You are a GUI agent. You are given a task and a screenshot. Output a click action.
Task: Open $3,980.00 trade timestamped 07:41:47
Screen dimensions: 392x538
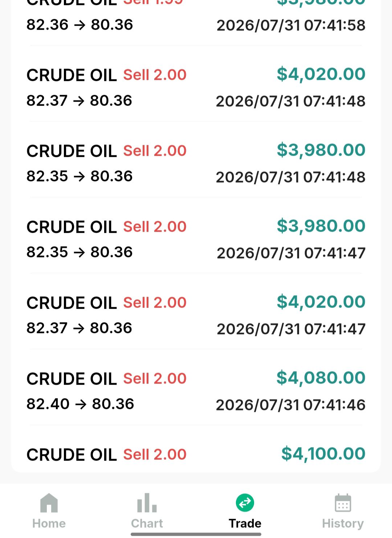(x=196, y=239)
